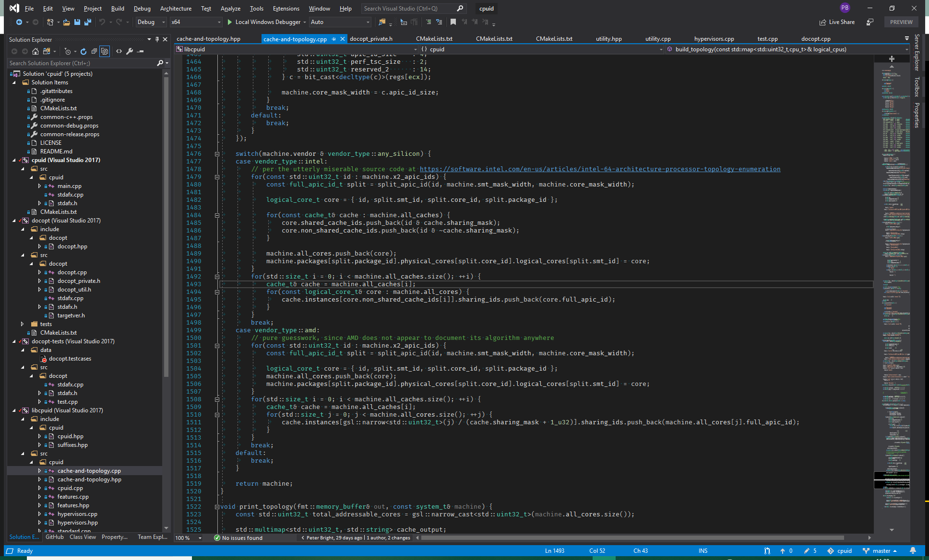The image size is (929, 560).
Task: Toggle the Auto attach value dropdown
Action: (x=367, y=23)
